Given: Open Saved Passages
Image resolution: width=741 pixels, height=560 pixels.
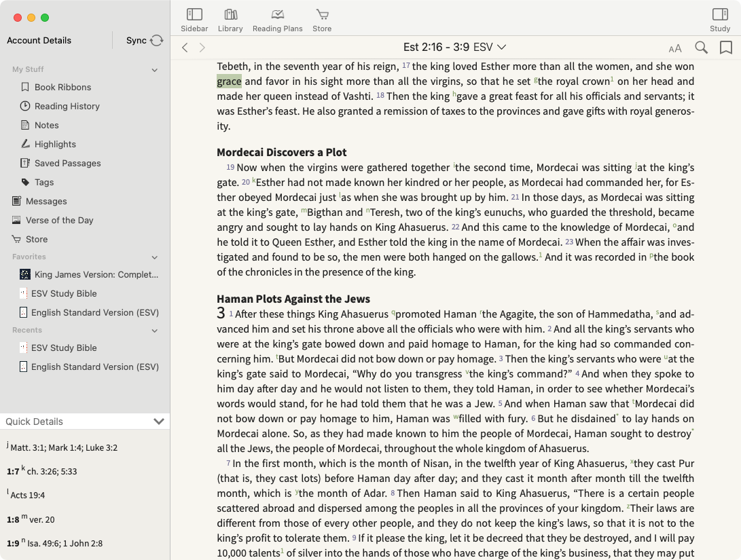Looking at the screenshot, I should [x=60, y=163].
